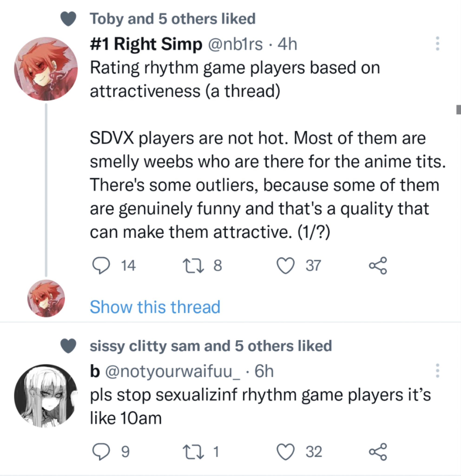Open #1 Right Simp's large profile picture

(46, 69)
